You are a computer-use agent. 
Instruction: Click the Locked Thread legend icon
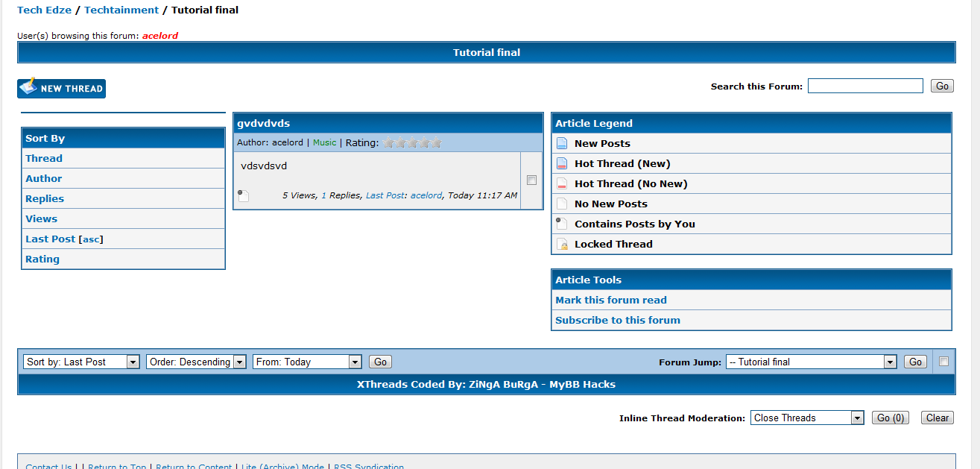pyautogui.click(x=562, y=245)
